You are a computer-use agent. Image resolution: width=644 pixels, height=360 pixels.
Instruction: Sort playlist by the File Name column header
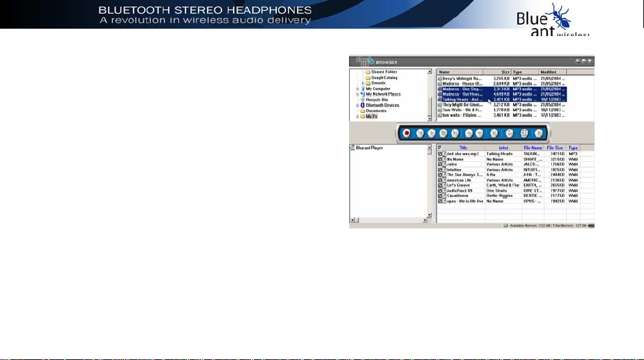pos(533,148)
